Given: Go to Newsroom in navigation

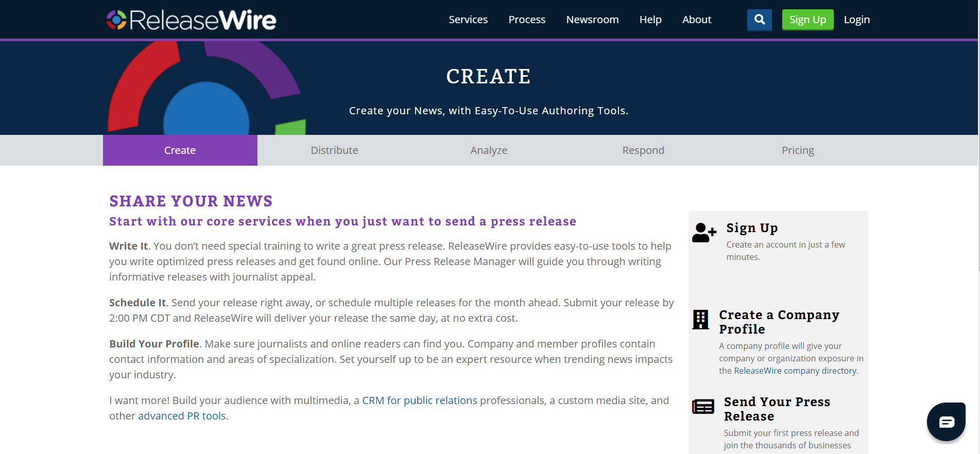Looking at the screenshot, I should coord(592,20).
